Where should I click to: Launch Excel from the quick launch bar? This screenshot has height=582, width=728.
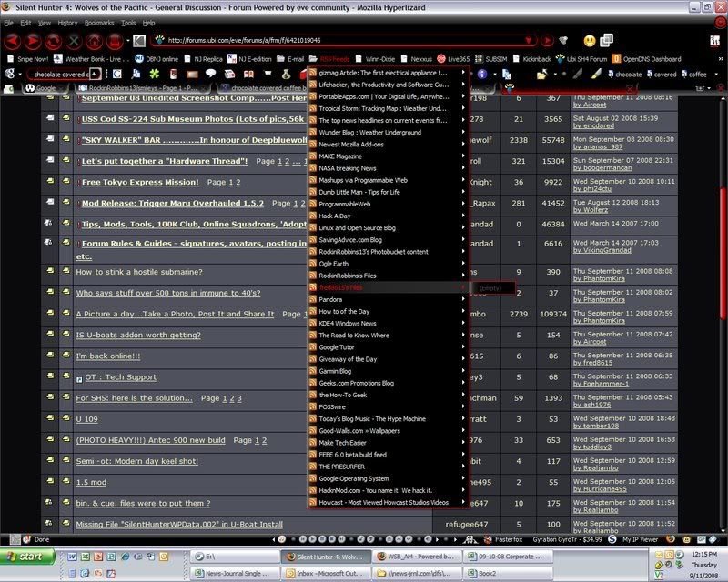tap(86, 557)
